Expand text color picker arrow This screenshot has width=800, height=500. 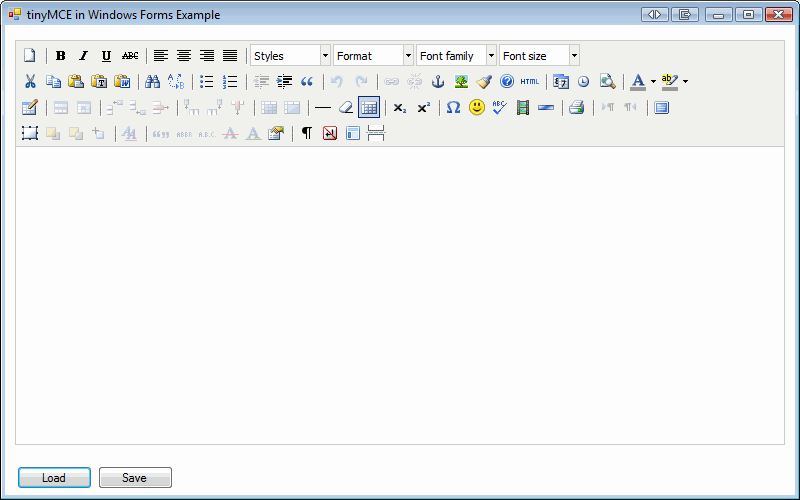[653, 81]
